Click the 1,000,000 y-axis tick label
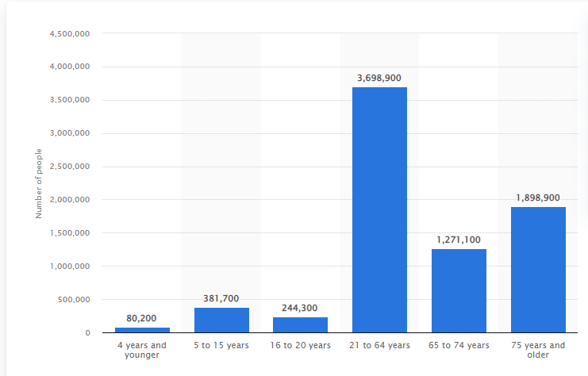 click(70, 267)
